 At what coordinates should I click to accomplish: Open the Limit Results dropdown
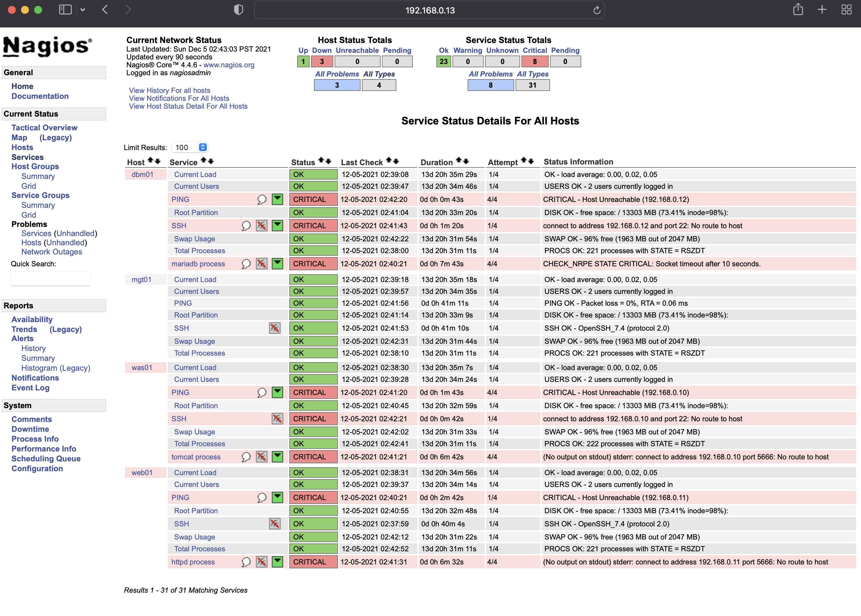click(x=190, y=147)
